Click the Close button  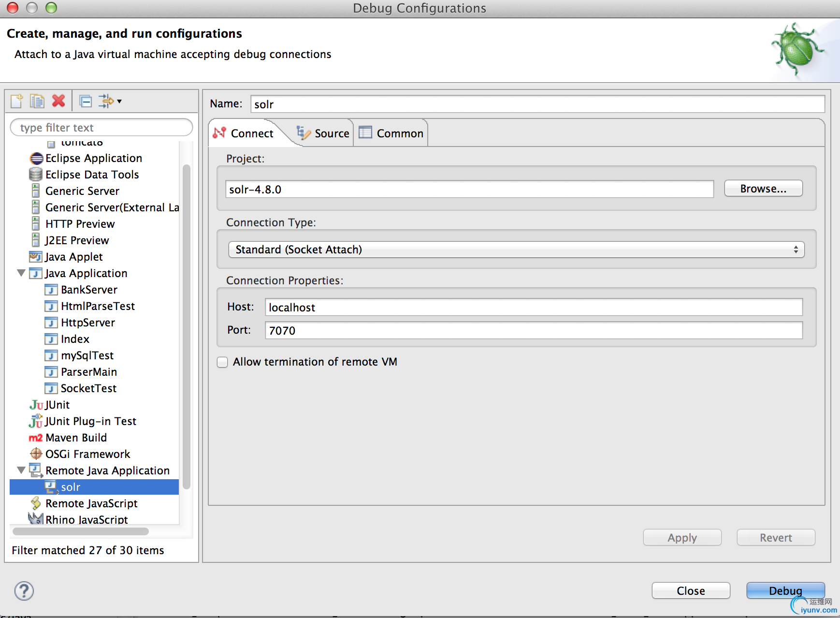[691, 591]
